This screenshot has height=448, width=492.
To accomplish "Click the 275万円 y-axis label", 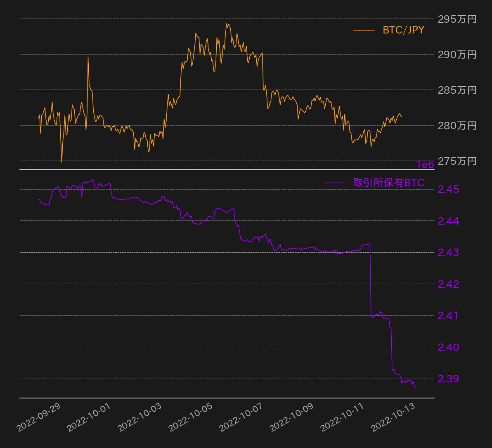I will tap(457, 161).
